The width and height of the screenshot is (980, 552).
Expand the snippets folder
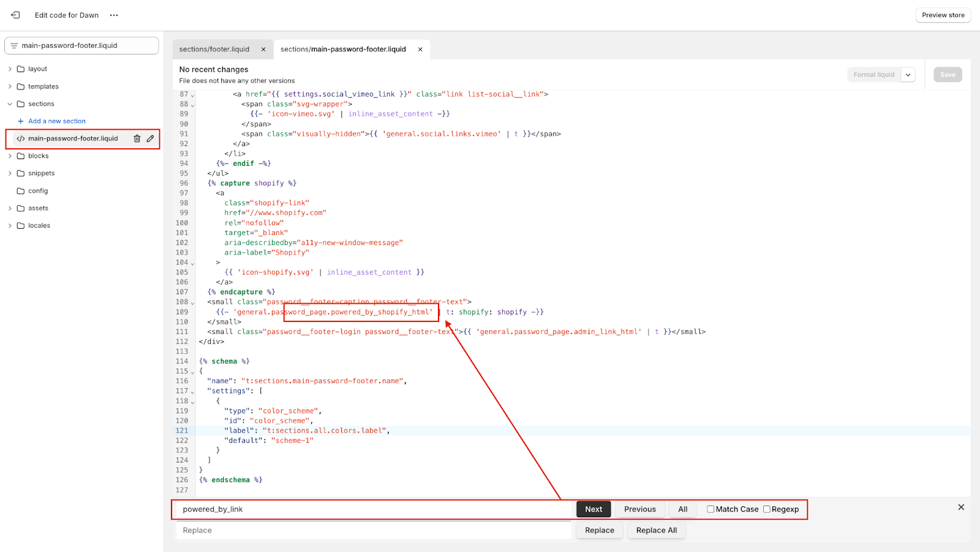pos(10,173)
